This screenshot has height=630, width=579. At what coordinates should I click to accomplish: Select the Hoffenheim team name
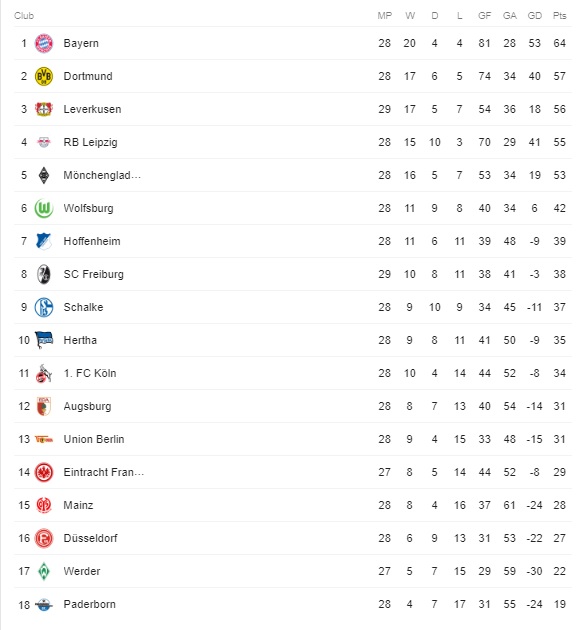point(92,241)
